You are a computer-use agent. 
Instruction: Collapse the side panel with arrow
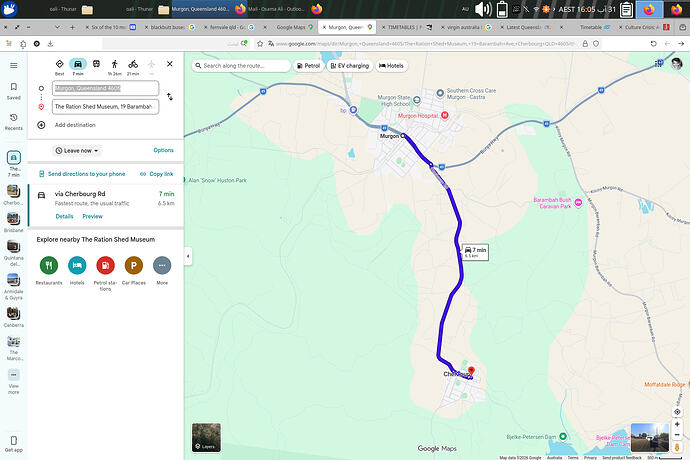click(x=188, y=256)
